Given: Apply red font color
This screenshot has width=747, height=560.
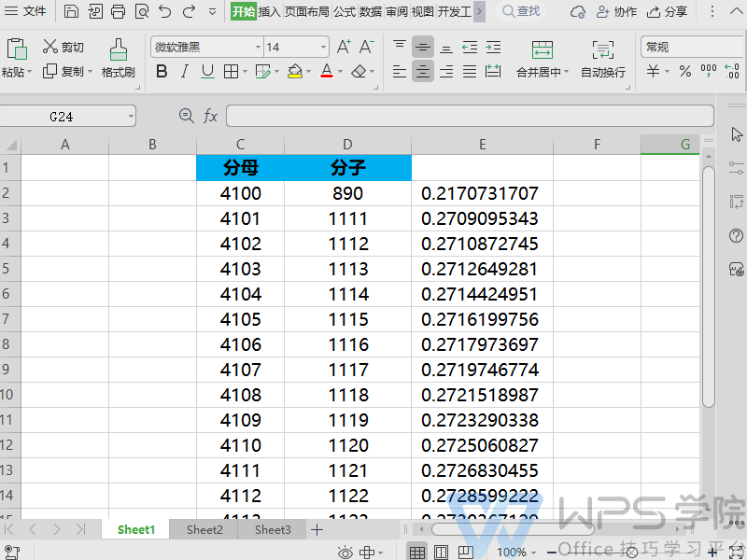Looking at the screenshot, I should pos(326,72).
